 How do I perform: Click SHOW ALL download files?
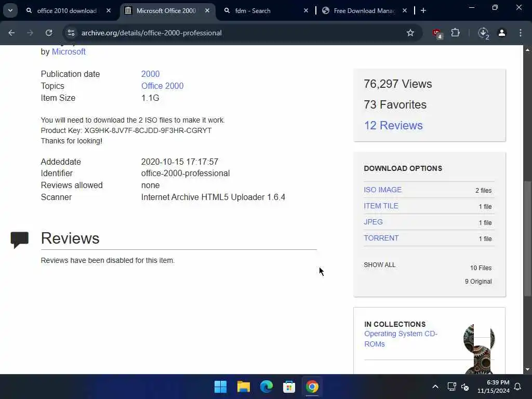click(x=380, y=265)
